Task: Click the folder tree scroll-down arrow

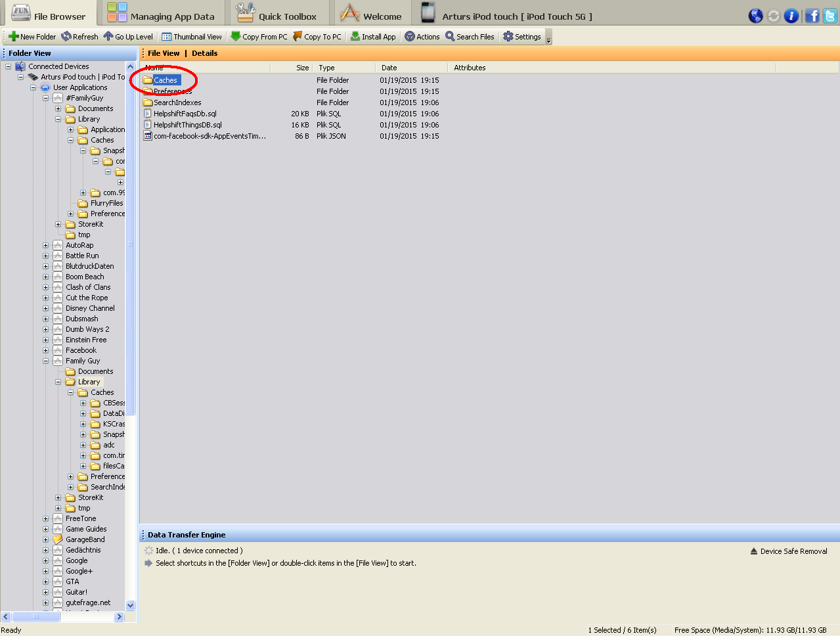Action: point(130,605)
